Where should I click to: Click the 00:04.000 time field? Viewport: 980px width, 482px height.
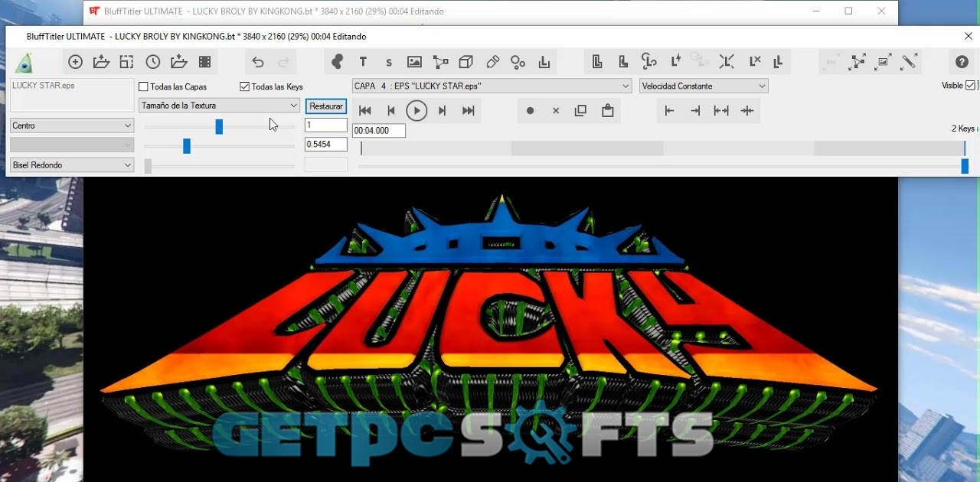[x=379, y=131]
